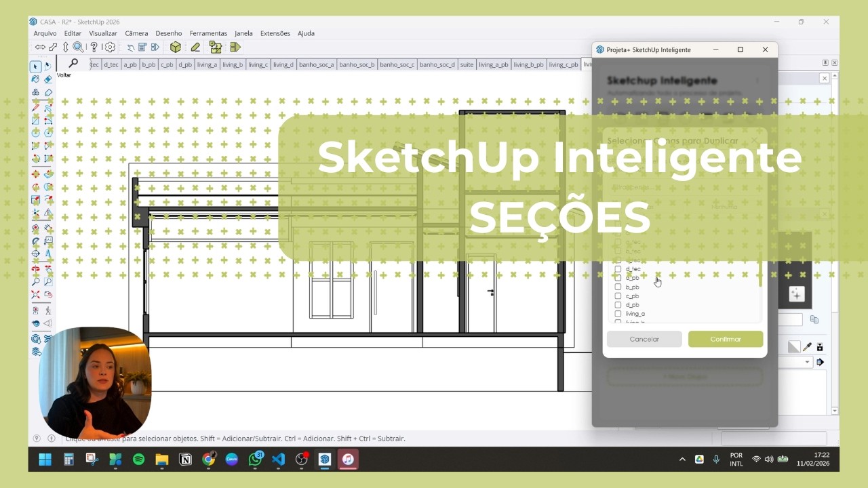Open the Editar menu
Viewport: 868px width, 488px height.
coord(73,33)
